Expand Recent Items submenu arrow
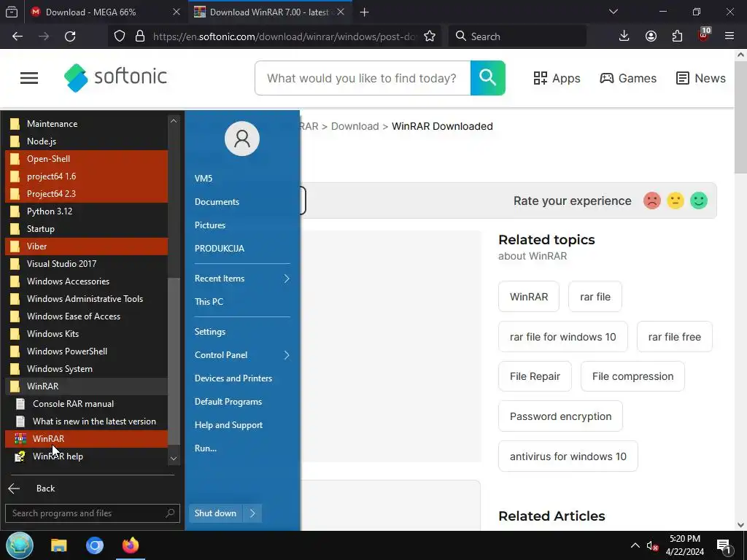Image resolution: width=747 pixels, height=560 pixels. (287, 279)
